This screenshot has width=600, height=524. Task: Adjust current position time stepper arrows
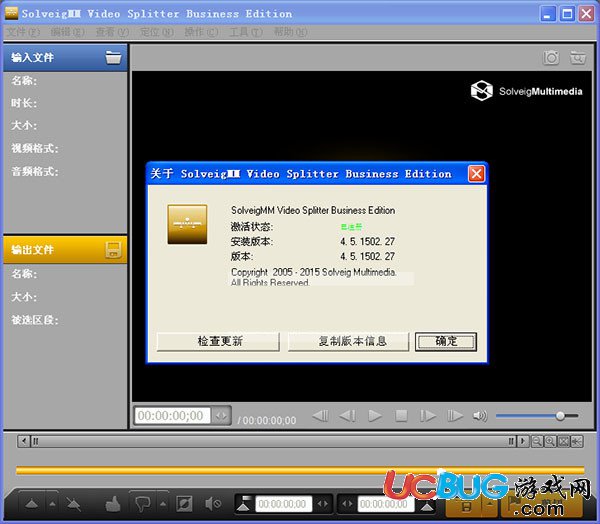click(221, 416)
